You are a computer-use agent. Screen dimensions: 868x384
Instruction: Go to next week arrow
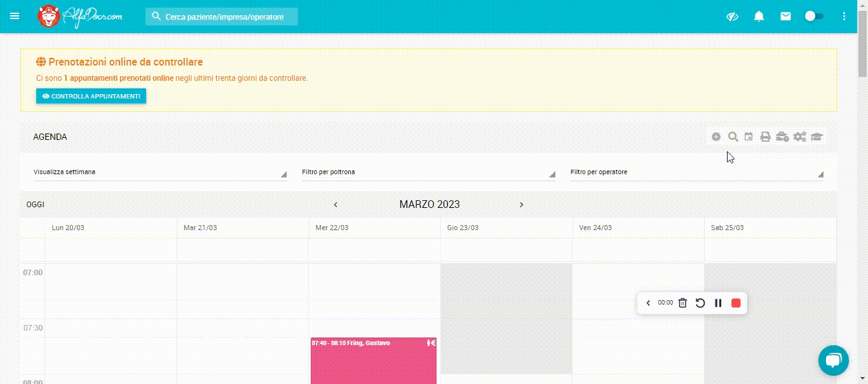click(x=522, y=205)
